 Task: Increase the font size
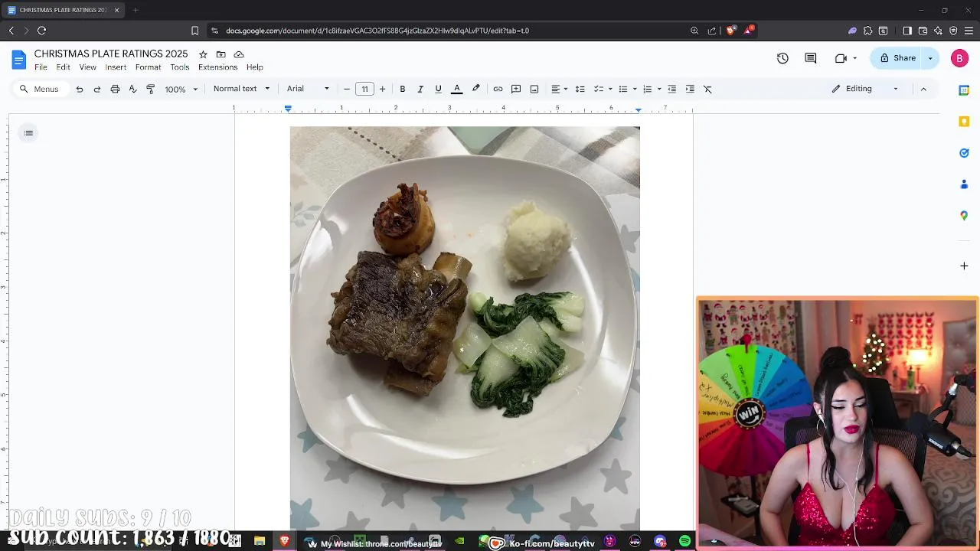pyautogui.click(x=382, y=89)
